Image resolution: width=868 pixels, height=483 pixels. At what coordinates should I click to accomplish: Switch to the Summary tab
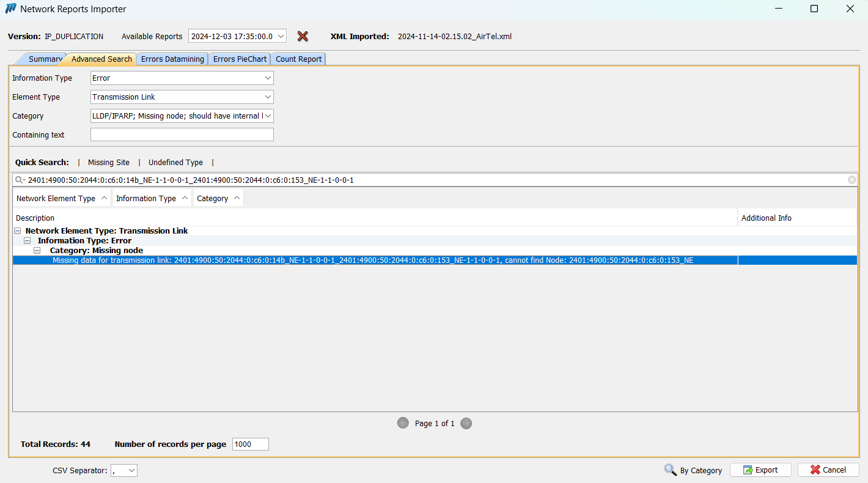[43, 59]
